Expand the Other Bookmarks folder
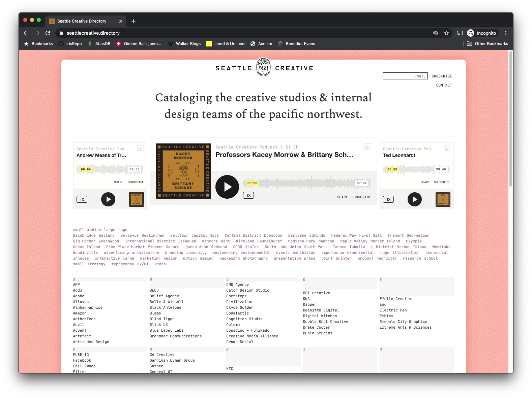Image resolution: width=532 pixels, height=398 pixels. [487, 44]
